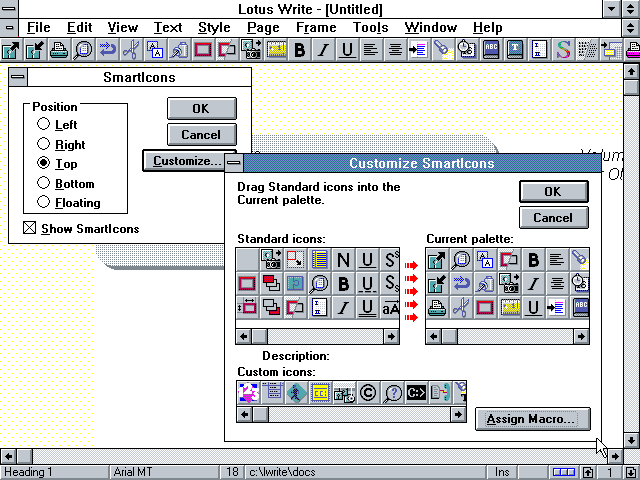Select the Floating position radio button
Image resolution: width=640 pixels, height=480 pixels.
click(43, 202)
